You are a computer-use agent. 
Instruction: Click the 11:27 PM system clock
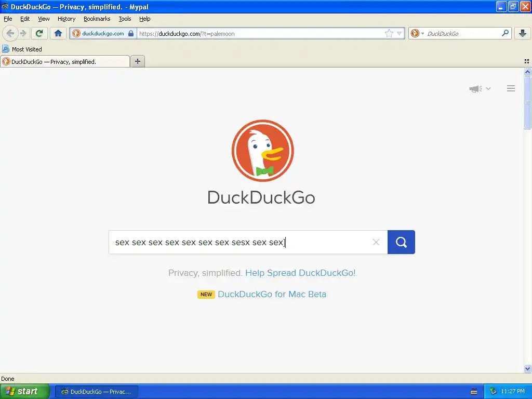[x=513, y=391]
